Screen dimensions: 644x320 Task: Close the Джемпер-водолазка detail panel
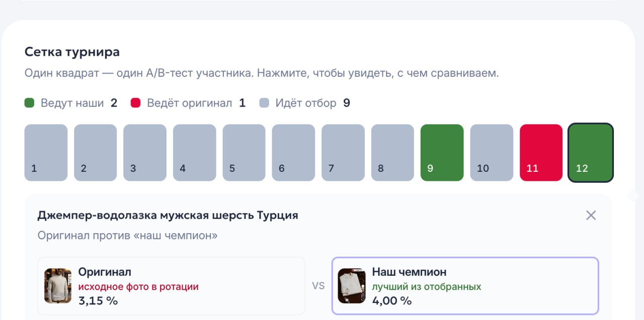[591, 216]
